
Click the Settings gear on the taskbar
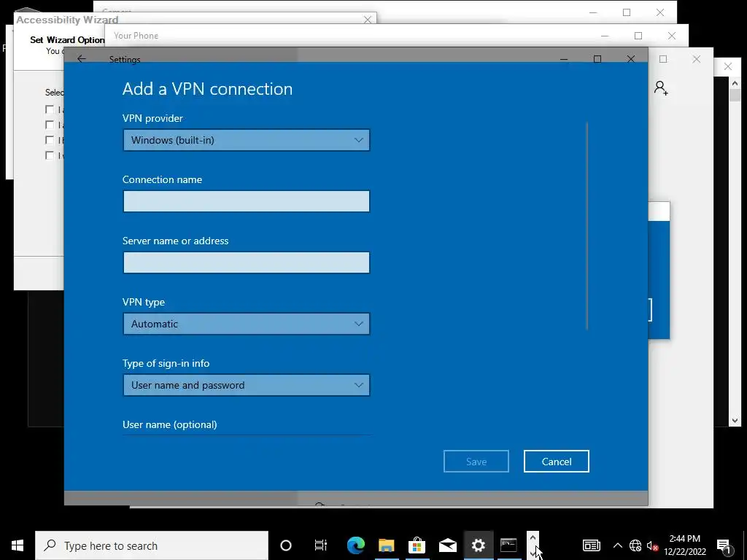click(479, 545)
